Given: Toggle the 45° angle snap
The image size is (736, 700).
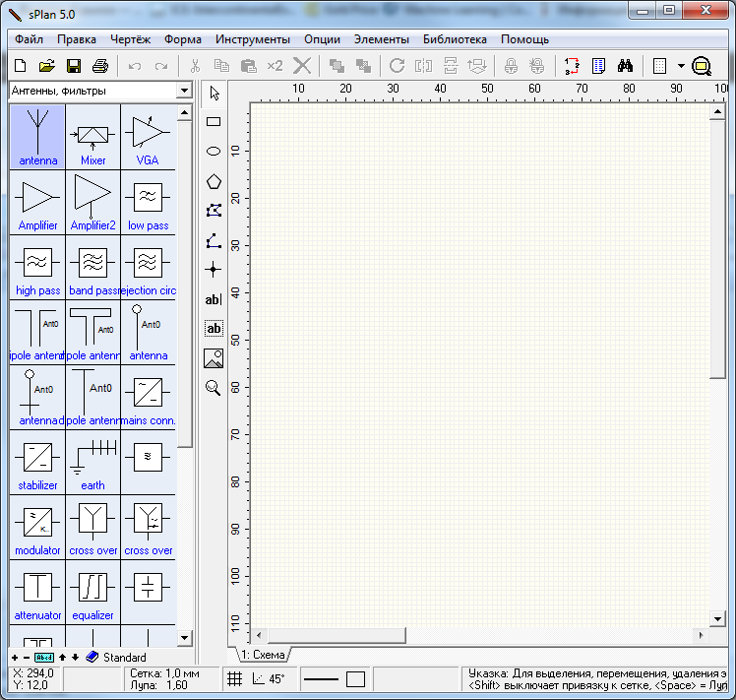Looking at the screenshot, I should pos(269,678).
